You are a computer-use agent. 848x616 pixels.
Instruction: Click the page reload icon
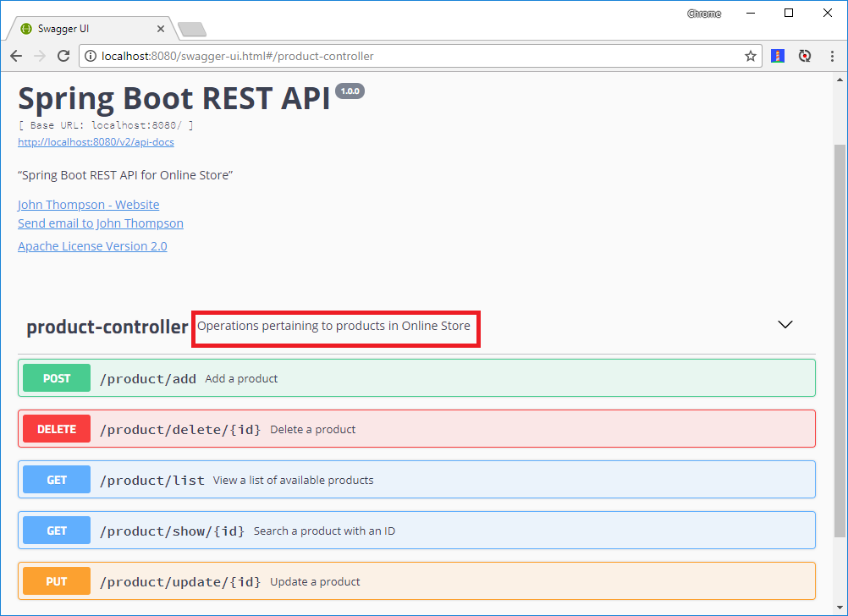click(63, 56)
